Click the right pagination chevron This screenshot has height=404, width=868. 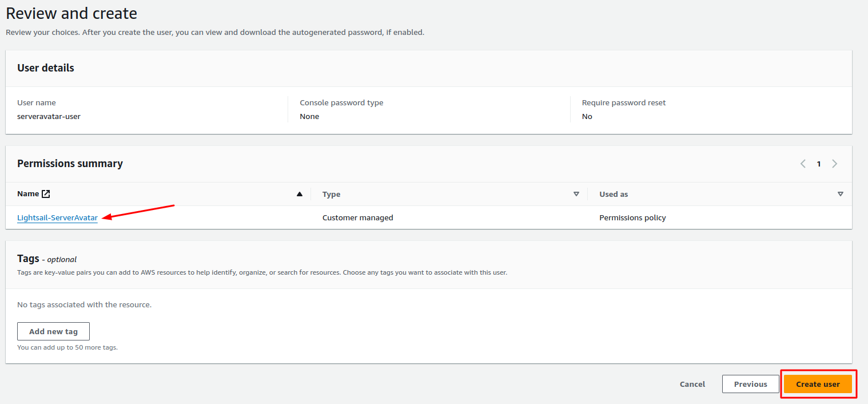834,163
